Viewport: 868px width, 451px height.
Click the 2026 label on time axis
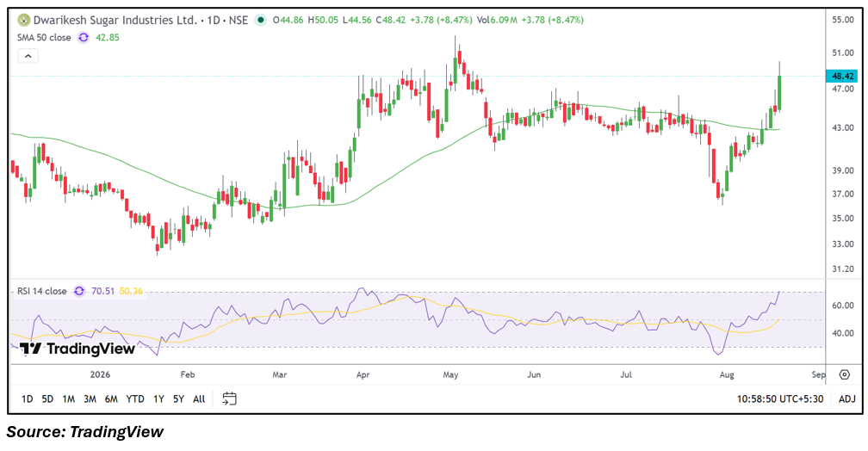(100, 374)
